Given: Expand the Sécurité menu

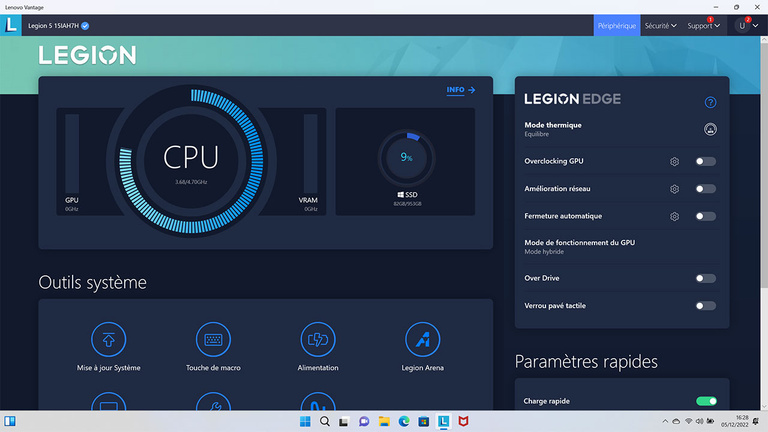Looking at the screenshot, I should (x=660, y=25).
